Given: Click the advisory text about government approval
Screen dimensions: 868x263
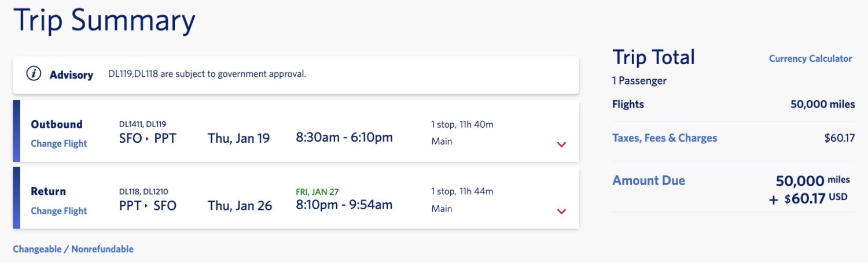Looking at the screenshot, I should point(207,74).
